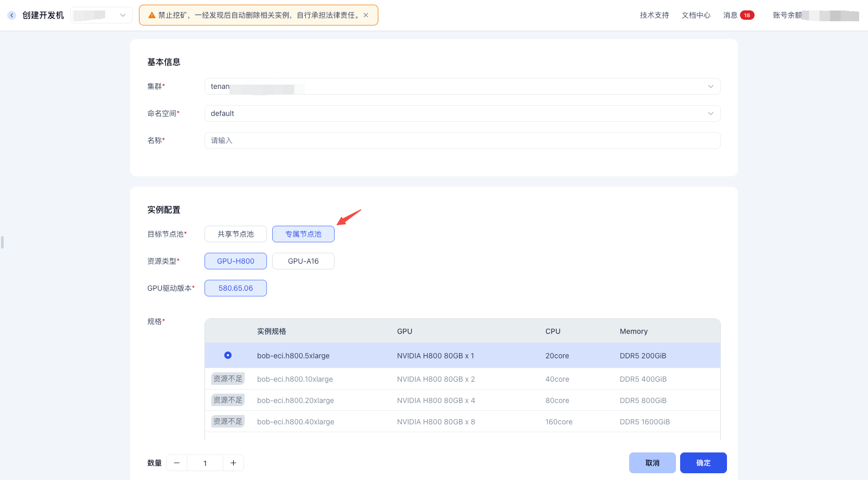Screen dimensions: 868x480
Task: Increase quantity with the plus button
Action: [x=233, y=463]
